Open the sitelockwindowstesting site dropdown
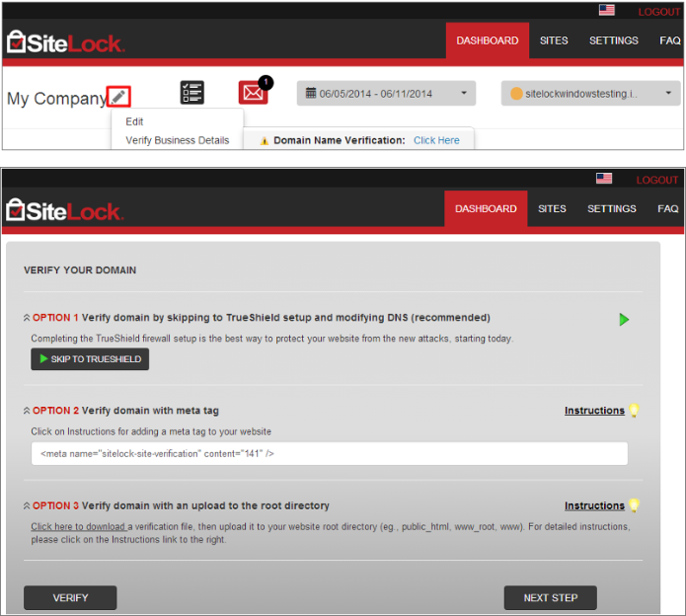The image size is (686, 616). 590,93
